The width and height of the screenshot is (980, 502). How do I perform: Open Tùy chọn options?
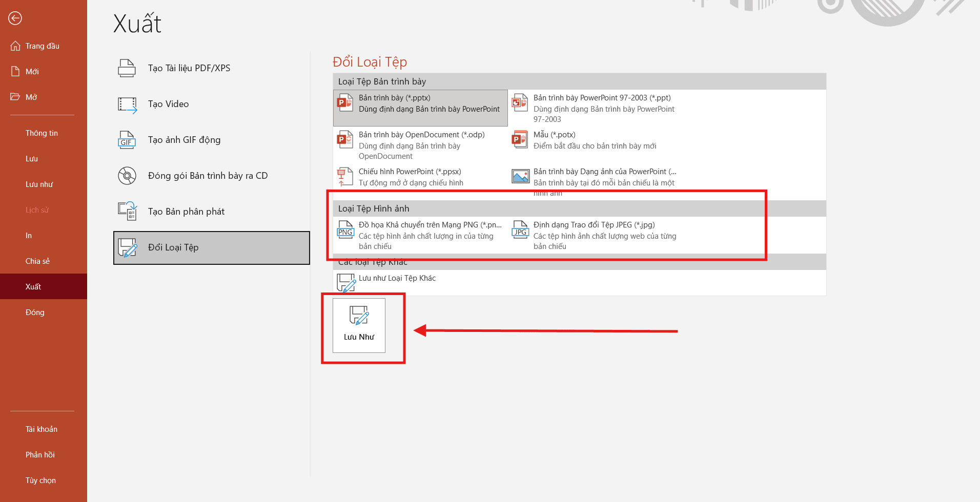44,480
